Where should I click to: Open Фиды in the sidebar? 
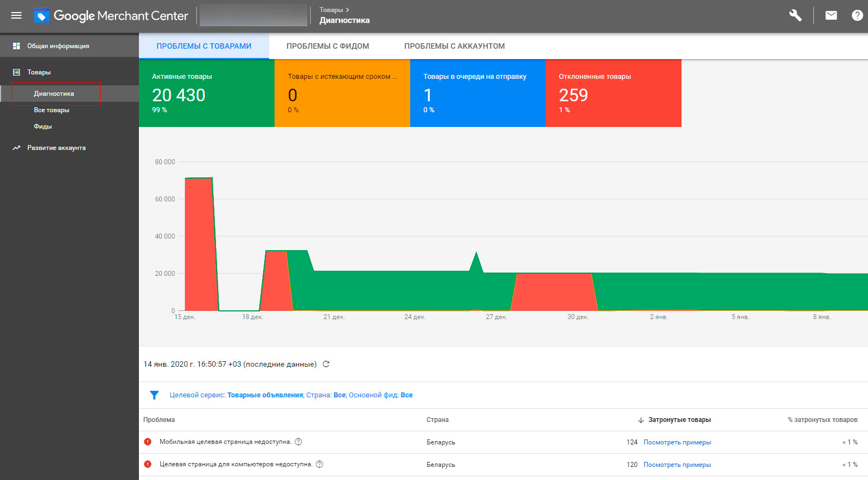coord(43,126)
